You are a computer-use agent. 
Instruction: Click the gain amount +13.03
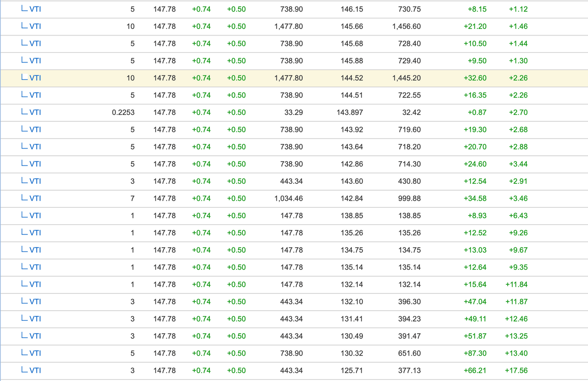[x=475, y=250]
